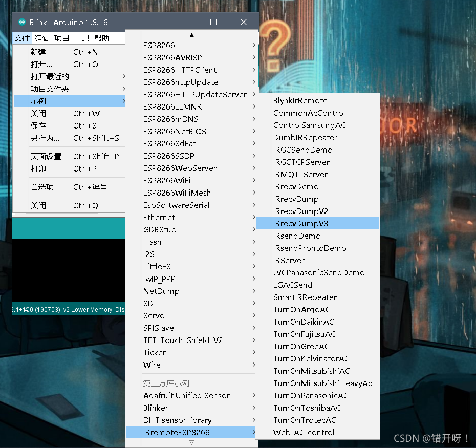Click the Arduino logo icon in title bar
Screen dimensions: 476x448
[x=22, y=22]
